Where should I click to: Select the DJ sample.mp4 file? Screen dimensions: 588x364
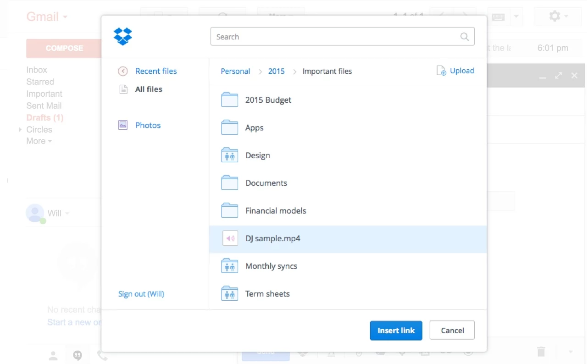(x=348, y=239)
